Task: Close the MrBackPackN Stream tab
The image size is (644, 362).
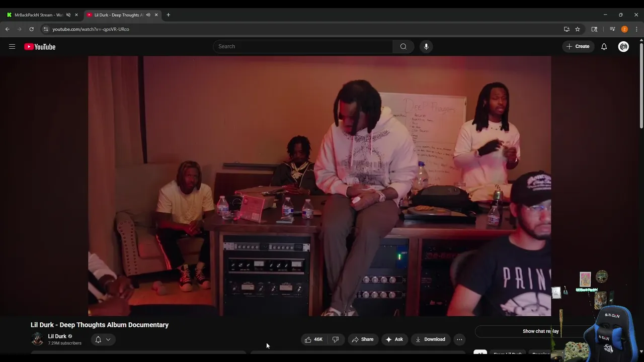Action: click(76, 15)
